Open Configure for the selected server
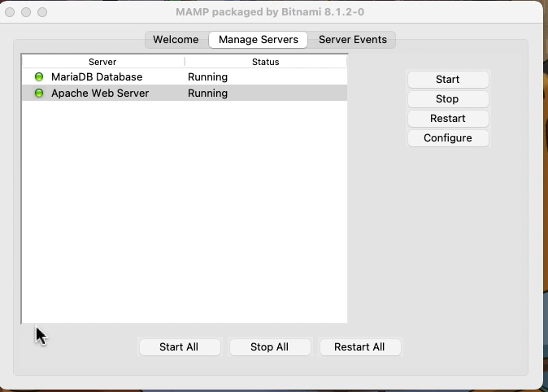548x392 pixels. pyautogui.click(x=448, y=138)
